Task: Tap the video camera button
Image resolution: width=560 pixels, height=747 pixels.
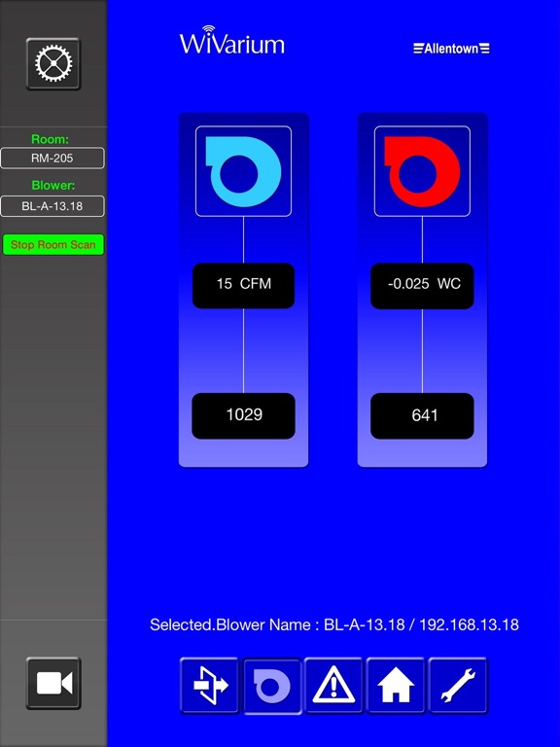Action: pos(53,683)
